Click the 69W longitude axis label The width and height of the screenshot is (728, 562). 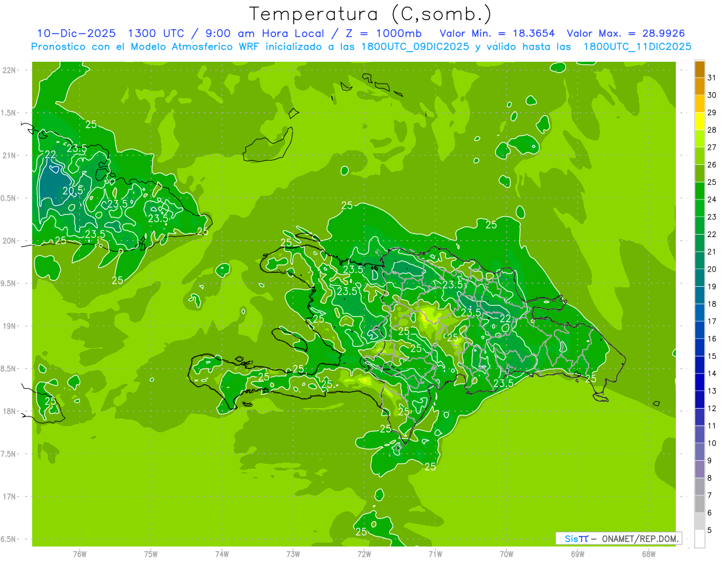578,554
